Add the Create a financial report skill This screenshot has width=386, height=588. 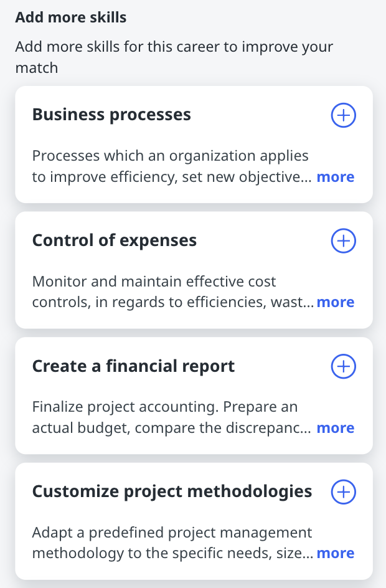pyautogui.click(x=343, y=366)
